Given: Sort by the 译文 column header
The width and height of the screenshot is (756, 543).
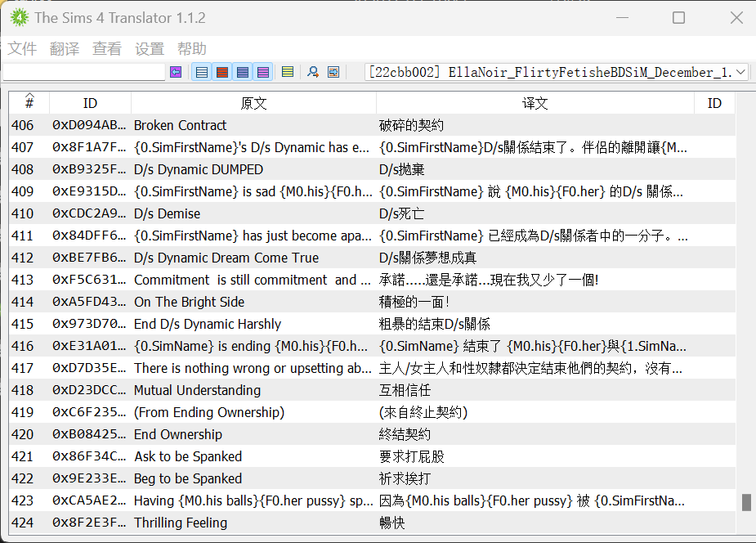Looking at the screenshot, I should coord(535,103).
